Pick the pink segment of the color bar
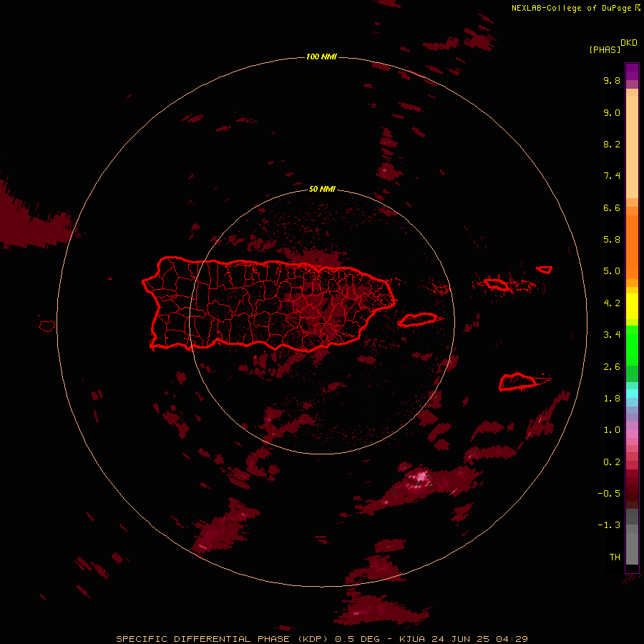 (x=632, y=434)
